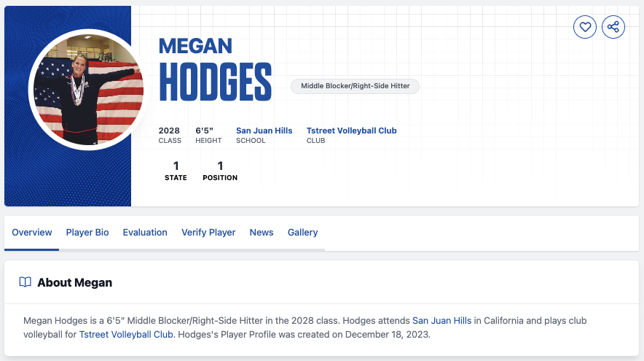This screenshot has width=644, height=361.
Task: Open Megan Hodges' profile photo
Action: tap(87, 89)
